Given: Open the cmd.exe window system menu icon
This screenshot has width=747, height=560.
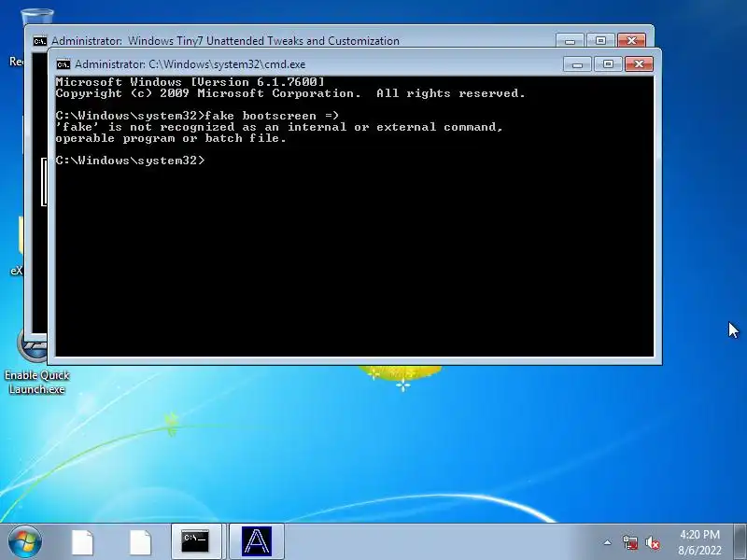Looking at the screenshot, I should [x=63, y=64].
